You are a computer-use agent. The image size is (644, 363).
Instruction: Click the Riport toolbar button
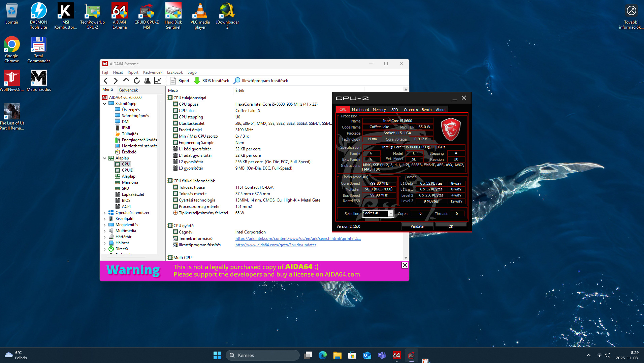coord(180,81)
